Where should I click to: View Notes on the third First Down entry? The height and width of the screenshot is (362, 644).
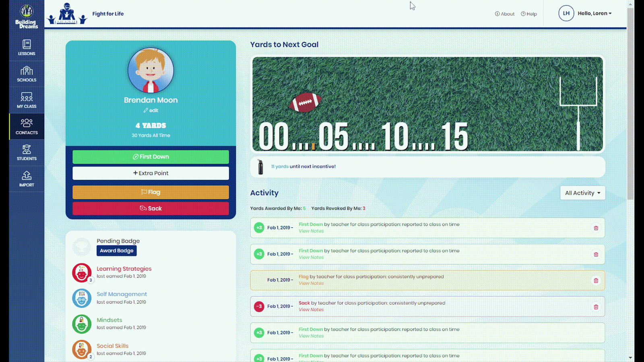coord(311,336)
